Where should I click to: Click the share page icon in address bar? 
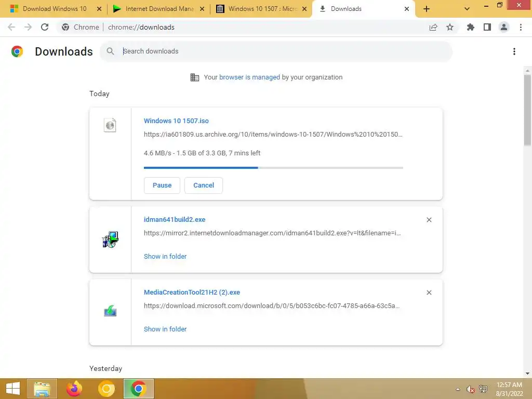(x=433, y=27)
